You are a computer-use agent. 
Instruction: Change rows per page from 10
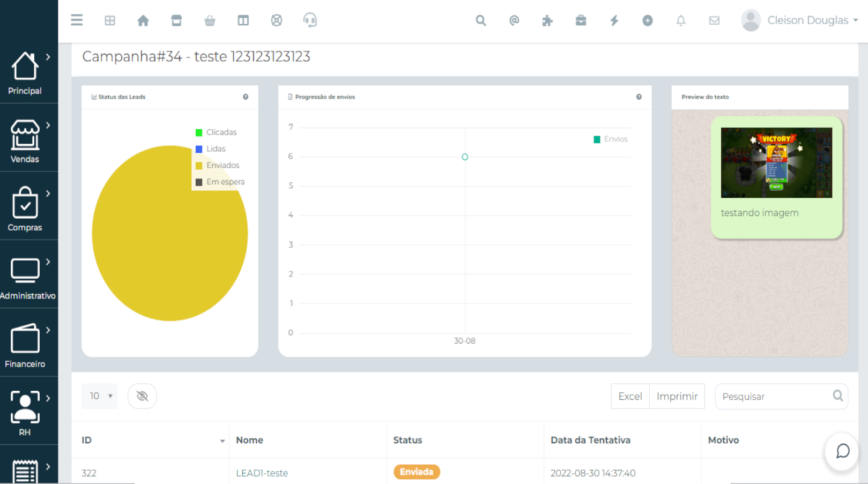pos(100,396)
